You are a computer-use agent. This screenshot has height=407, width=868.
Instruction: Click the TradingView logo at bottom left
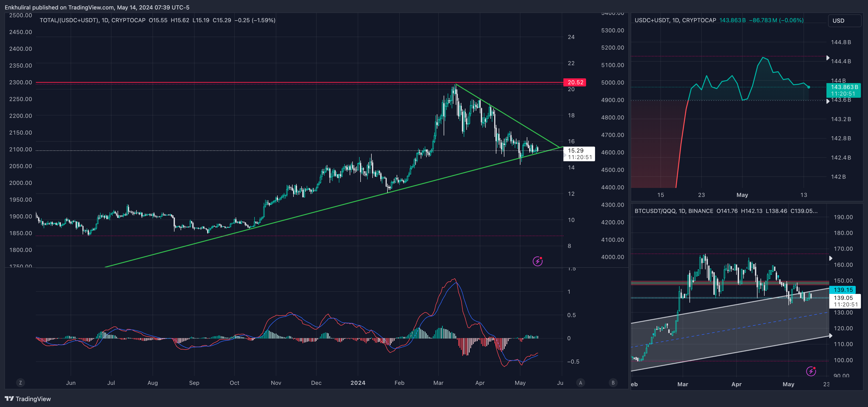pos(28,399)
